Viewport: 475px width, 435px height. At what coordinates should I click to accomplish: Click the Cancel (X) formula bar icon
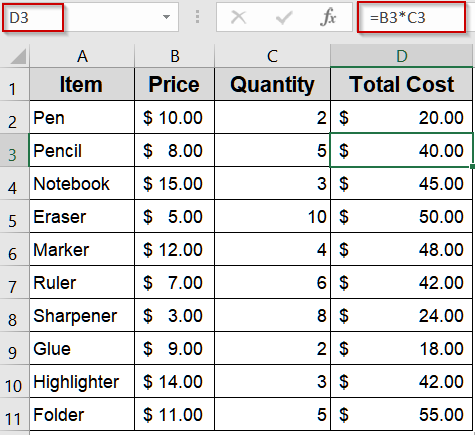pyautogui.click(x=238, y=17)
